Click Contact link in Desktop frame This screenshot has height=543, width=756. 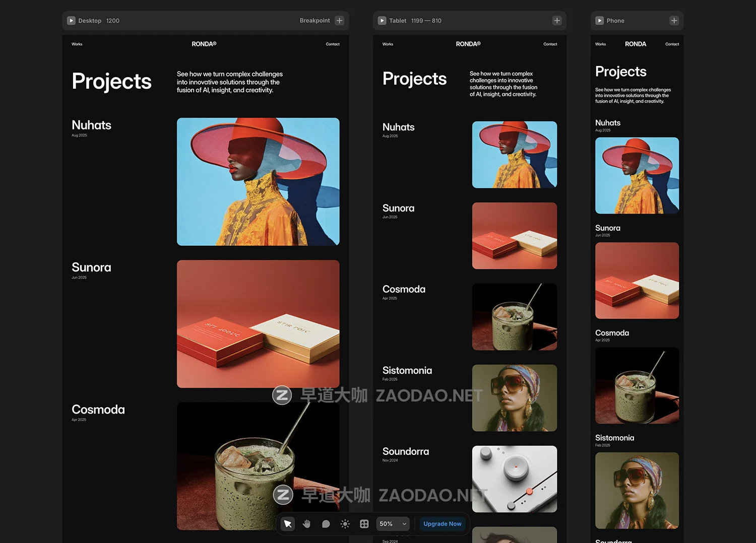click(x=333, y=44)
